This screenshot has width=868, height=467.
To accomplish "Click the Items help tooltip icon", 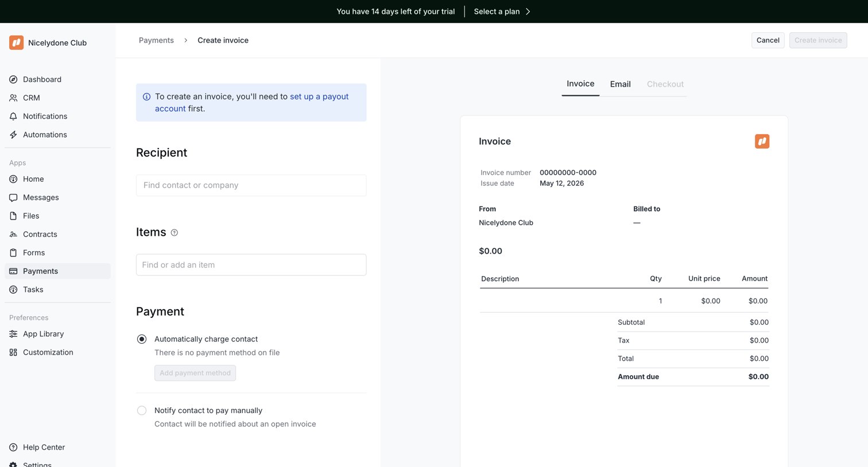I will 175,232.
